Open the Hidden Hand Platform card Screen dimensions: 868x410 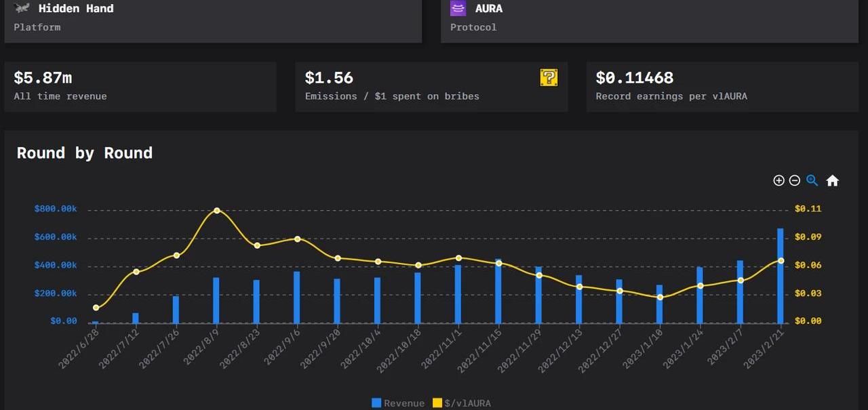pyautogui.click(x=213, y=19)
